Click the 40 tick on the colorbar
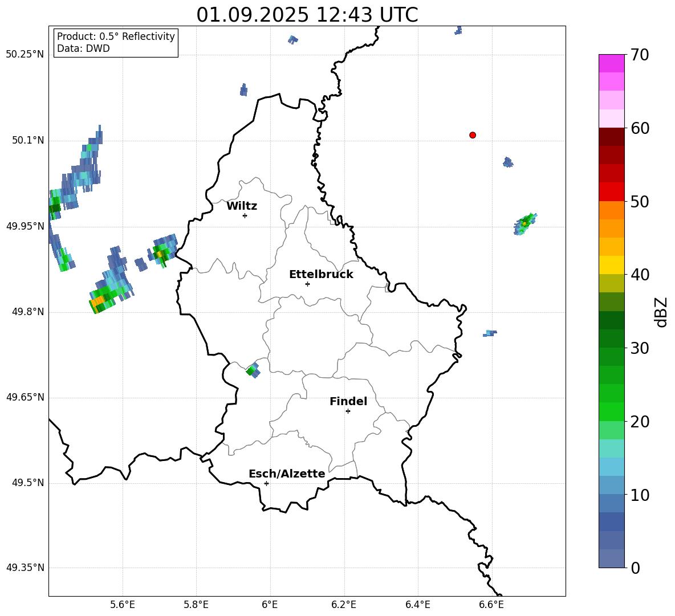Screen dimensions: 675x616 (x=640, y=275)
